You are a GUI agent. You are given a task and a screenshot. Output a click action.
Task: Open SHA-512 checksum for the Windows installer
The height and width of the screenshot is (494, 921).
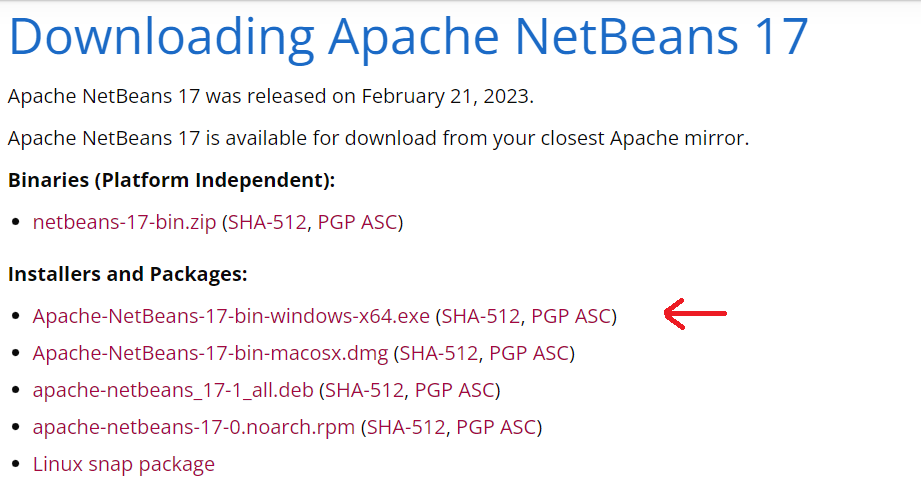tap(481, 316)
